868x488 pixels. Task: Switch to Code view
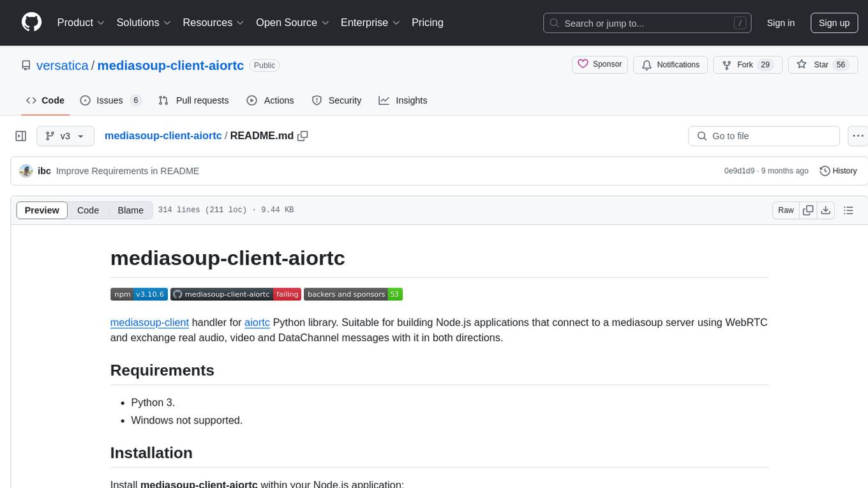(88, 210)
